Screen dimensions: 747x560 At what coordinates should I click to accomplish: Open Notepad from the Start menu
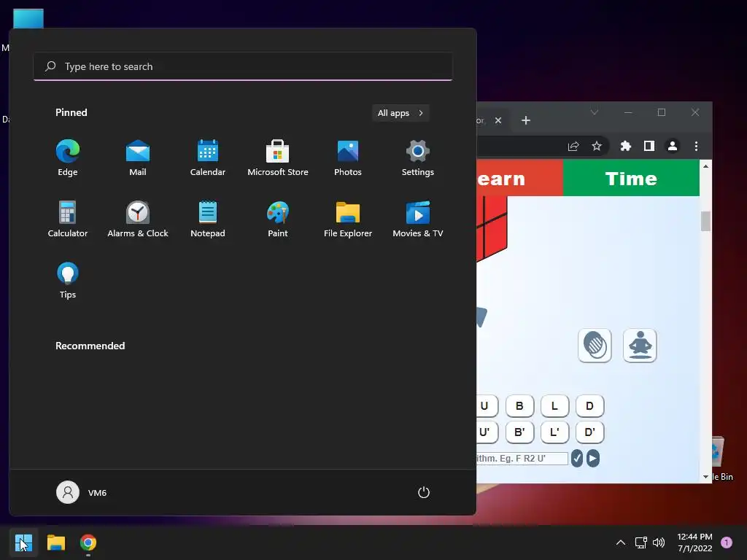[208, 219]
